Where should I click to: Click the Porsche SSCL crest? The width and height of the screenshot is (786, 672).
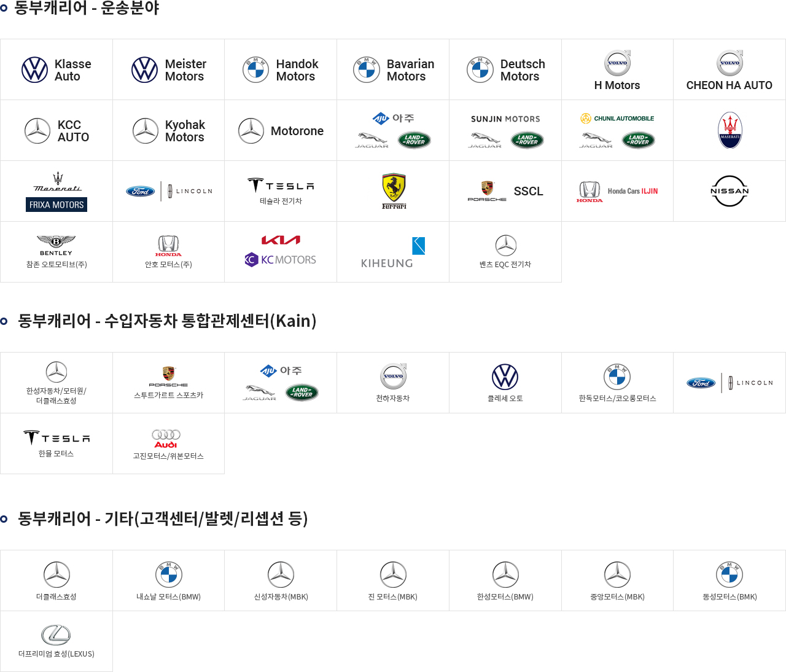(x=487, y=191)
